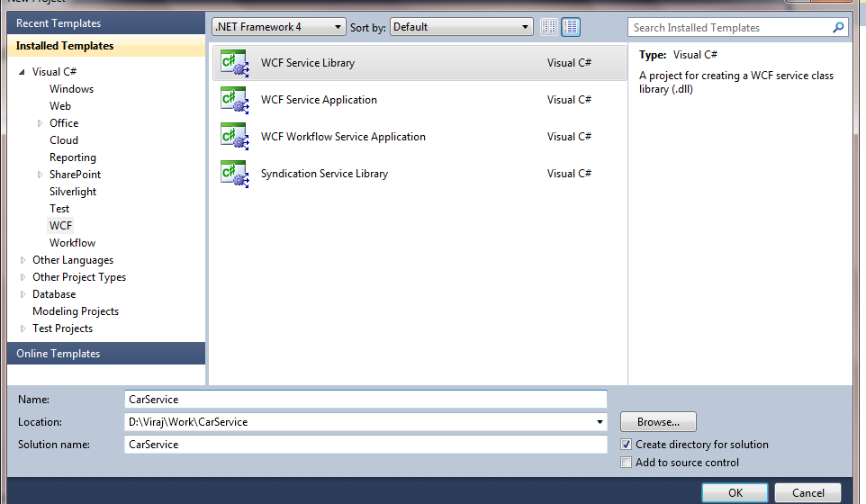Viewport: 866px width, 504px height.
Task: Expand the Test Projects node
Action: tap(23, 329)
